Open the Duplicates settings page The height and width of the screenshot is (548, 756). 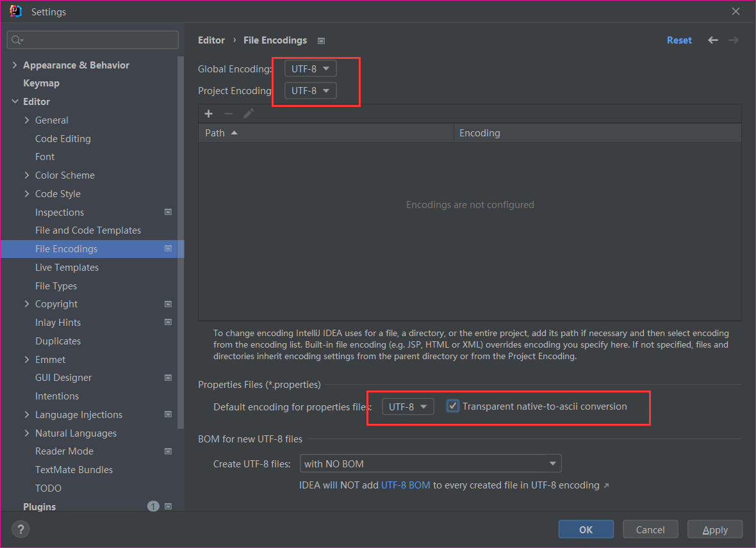[x=58, y=341]
